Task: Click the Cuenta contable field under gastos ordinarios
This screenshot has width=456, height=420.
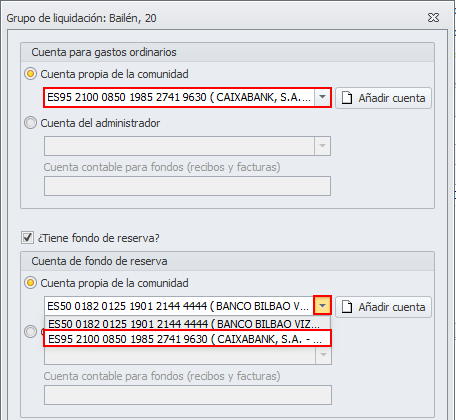Action: click(x=187, y=186)
